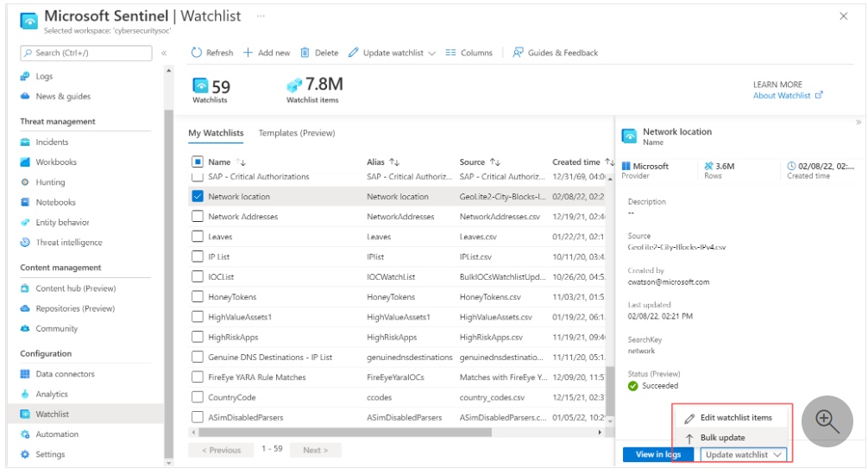The height and width of the screenshot is (475, 868).
Task: Go to Next page of watchlists
Action: pos(315,450)
